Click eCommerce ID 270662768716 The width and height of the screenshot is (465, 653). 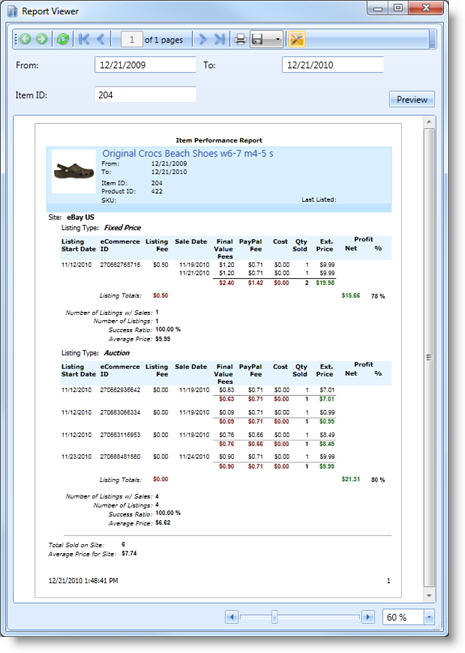(120, 265)
